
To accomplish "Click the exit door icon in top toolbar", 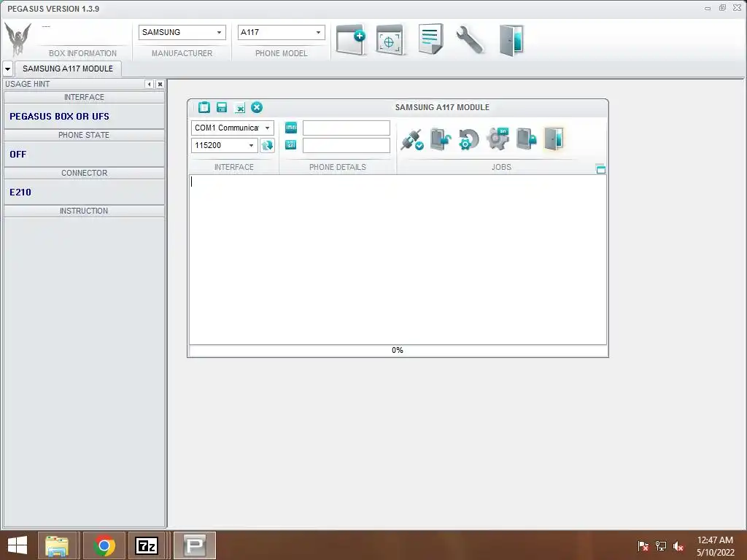I will tap(511, 41).
